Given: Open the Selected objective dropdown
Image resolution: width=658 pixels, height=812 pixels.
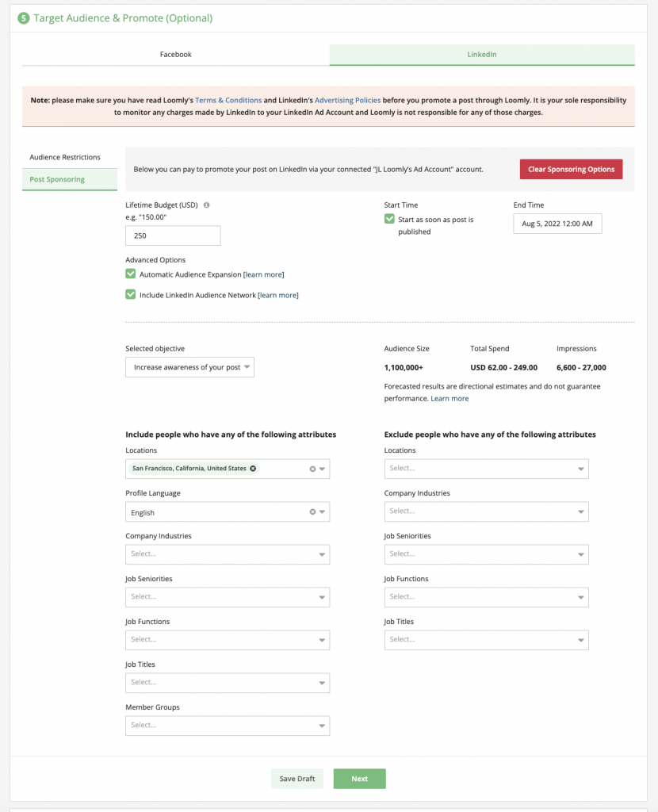Looking at the screenshot, I should coord(189,367).
